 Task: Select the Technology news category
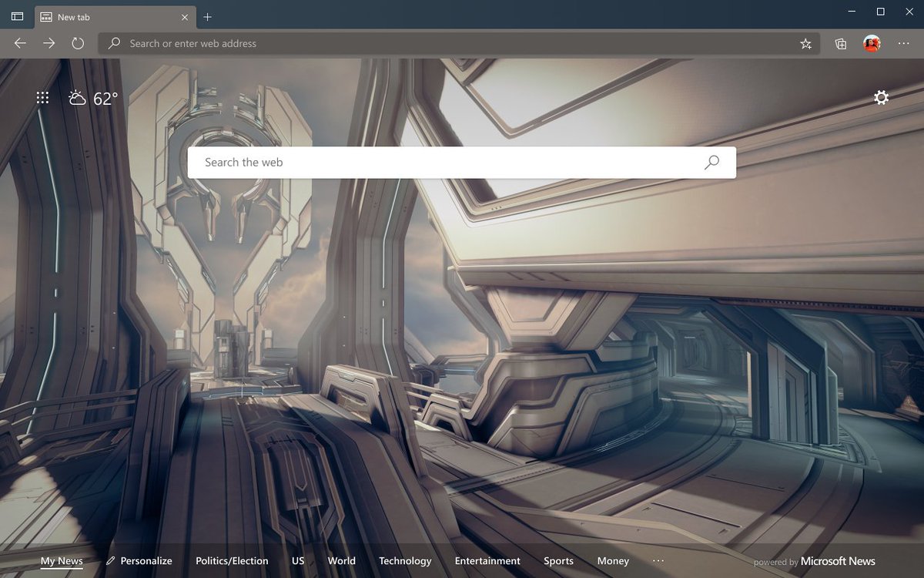pos(405,561)
